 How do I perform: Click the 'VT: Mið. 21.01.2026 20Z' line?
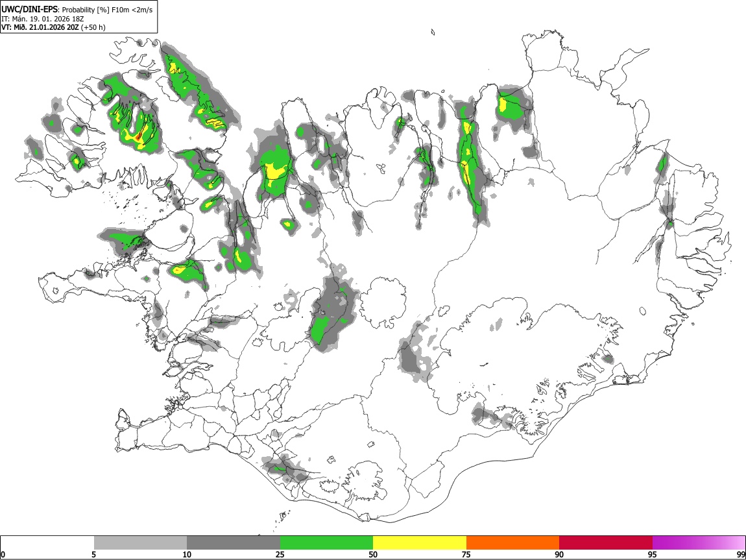pos(40,27)
